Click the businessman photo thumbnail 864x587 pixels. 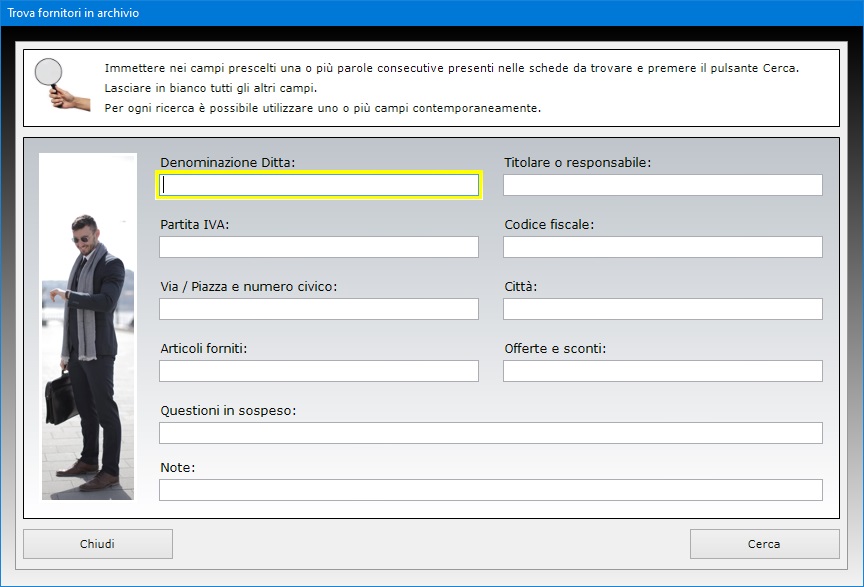click(x=88, y=327)
